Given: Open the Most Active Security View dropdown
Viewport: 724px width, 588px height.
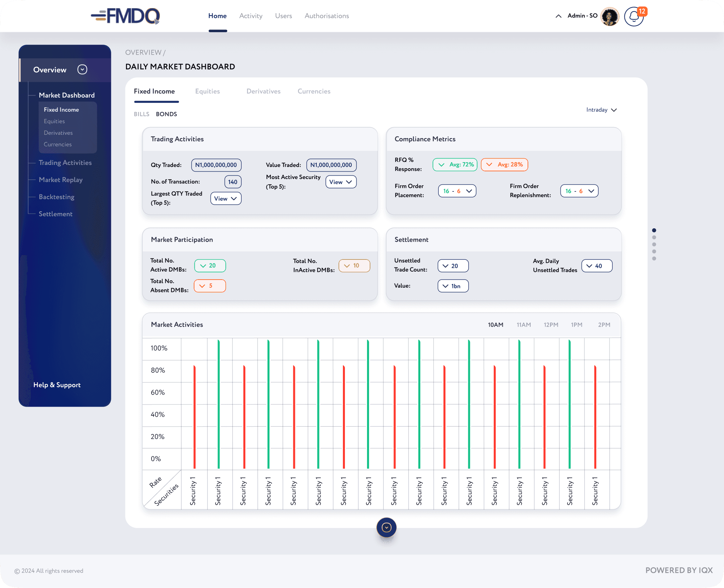Looking at the screenshot, I should pos(341,182).
